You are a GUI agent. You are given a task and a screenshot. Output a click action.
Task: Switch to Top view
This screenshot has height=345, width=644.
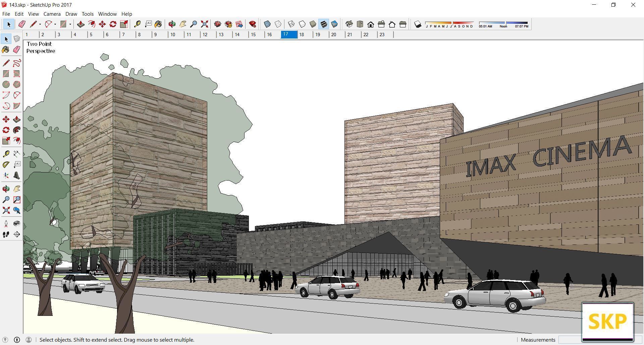tap(360, 24)
